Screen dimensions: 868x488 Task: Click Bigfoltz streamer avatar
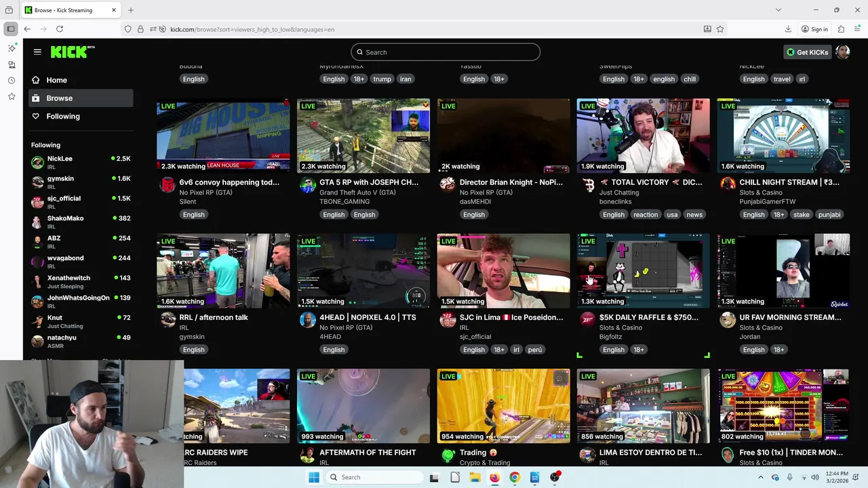pos(588,320)
